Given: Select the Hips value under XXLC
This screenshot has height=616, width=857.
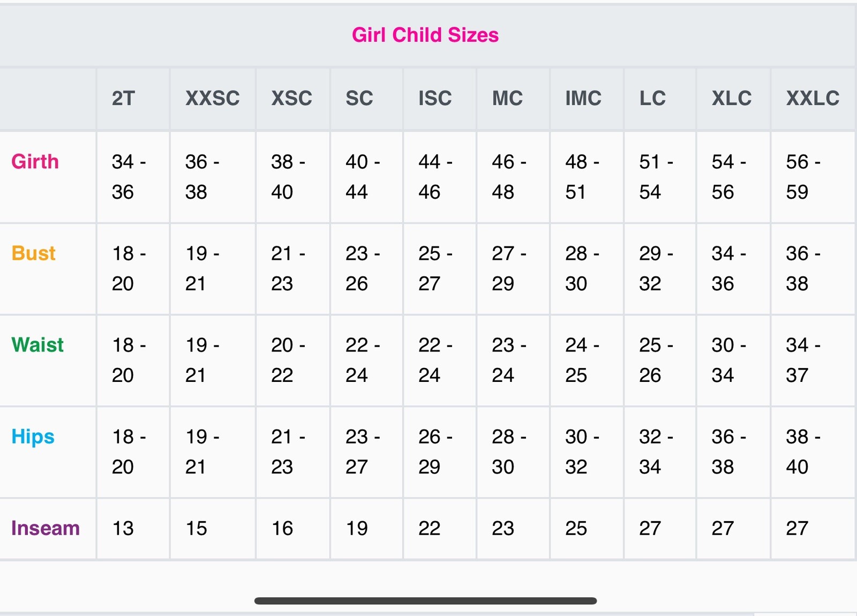Looking at the screenshot, I should tap(803, 452).
